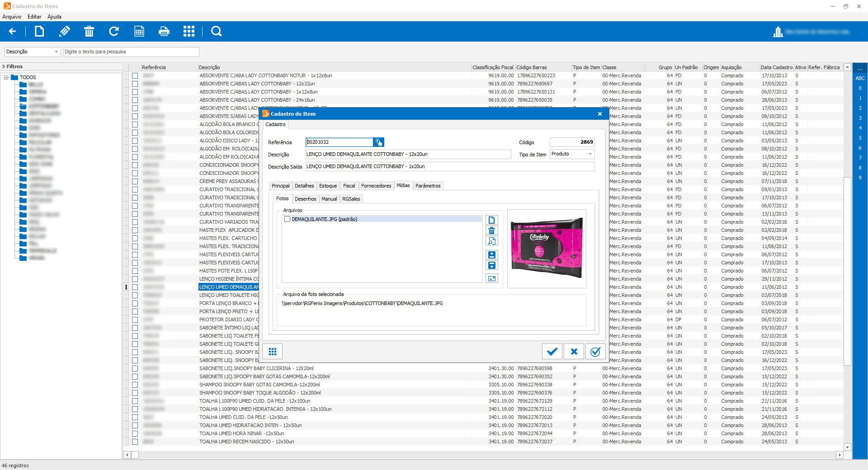Image resolution: width=868 pixels, height=470 pixels.
Task: Check row SABONETE LIQ.SNOOPY BABY GLICERINA
Action: pyautogui.click(x=135, y=368)
